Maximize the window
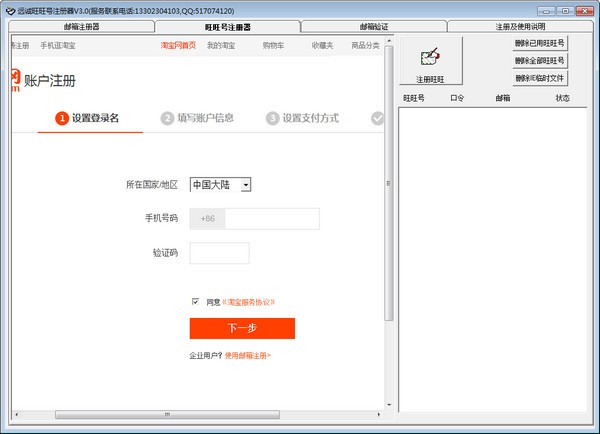This screenshot has height=434, width=600. 565,11
